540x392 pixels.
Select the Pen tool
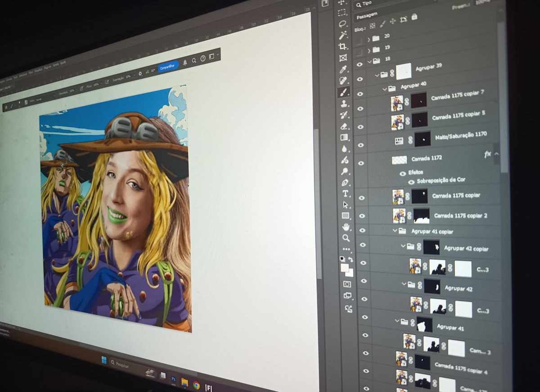345,182
